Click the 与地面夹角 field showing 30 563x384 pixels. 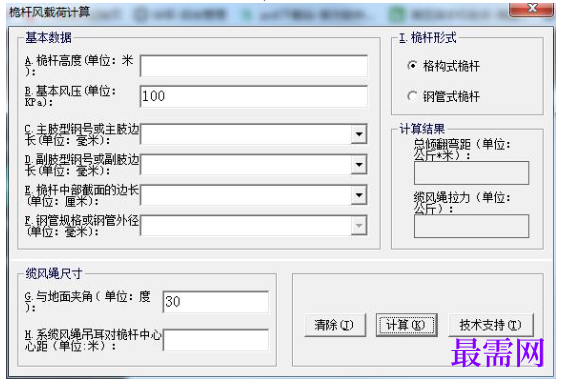[216, 302]
